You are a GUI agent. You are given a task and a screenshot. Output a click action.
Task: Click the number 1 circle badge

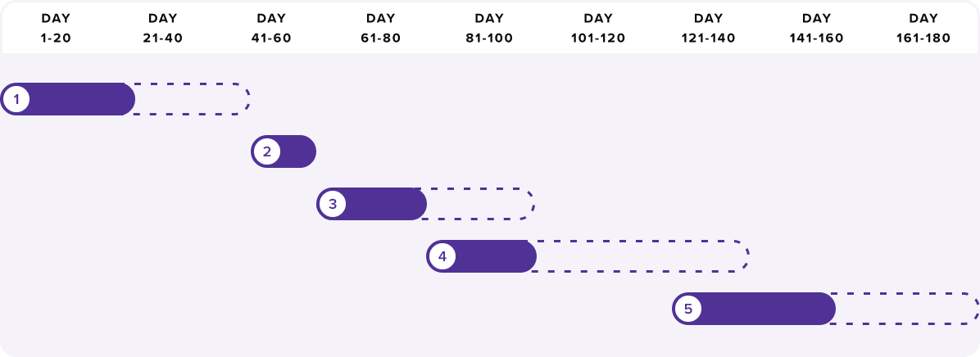pyautogui.click(x=16, y=99)
